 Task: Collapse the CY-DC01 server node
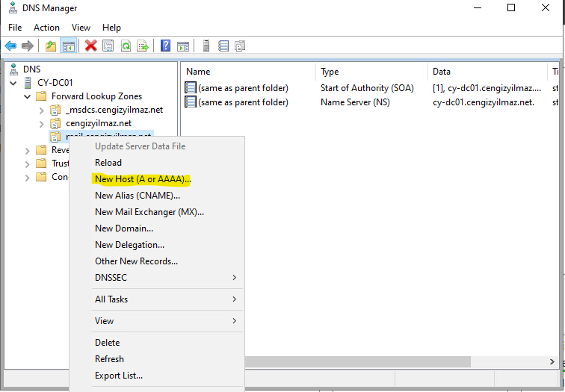(13, 83)
